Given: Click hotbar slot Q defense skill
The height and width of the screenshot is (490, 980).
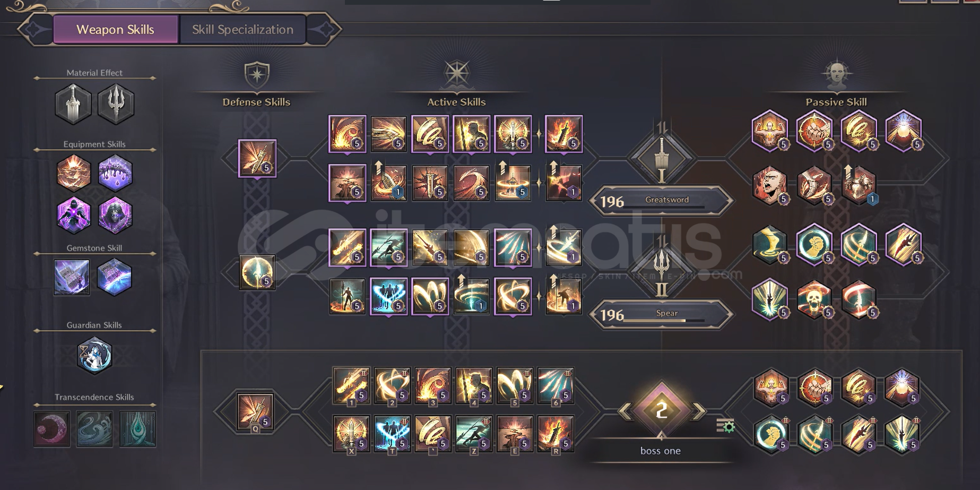Looking at the screenshot, I should pos(255,412).
